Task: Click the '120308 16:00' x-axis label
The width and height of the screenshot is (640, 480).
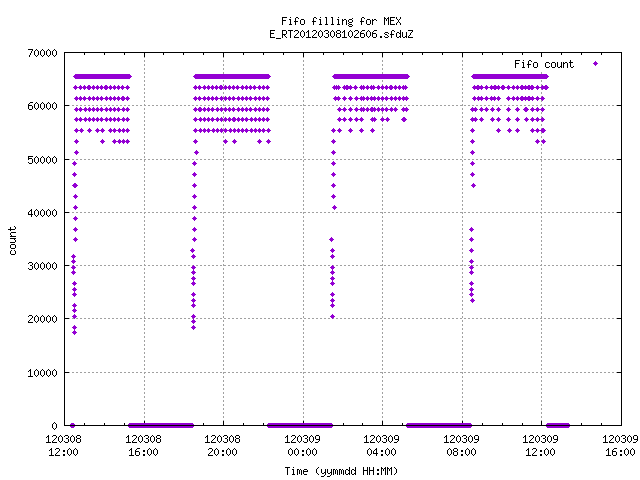Action: (x=143, y=446)
